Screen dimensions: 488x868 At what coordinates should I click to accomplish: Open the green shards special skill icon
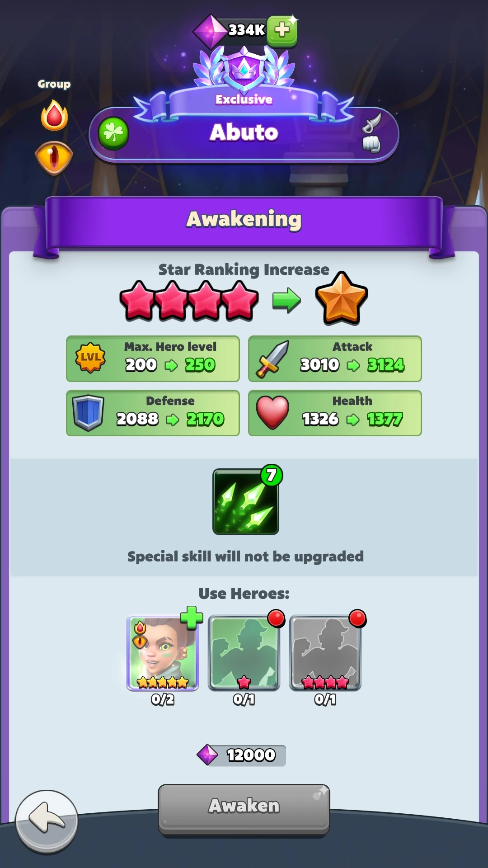tap(246, 501)
